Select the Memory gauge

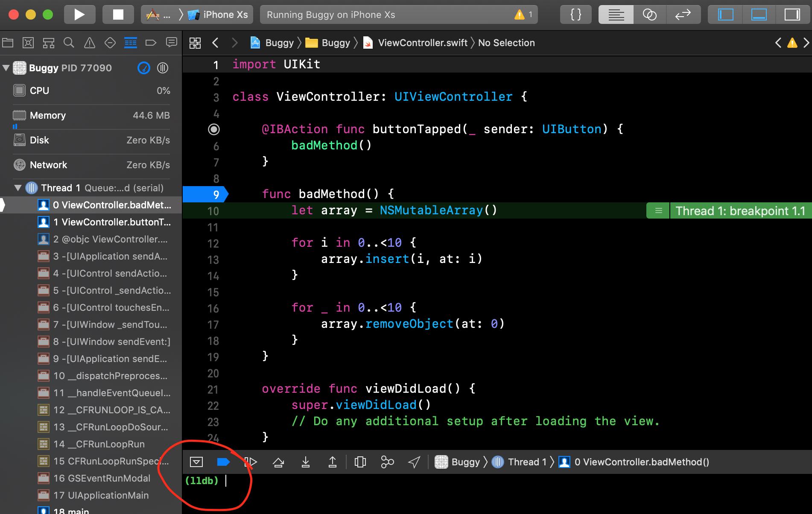(91, 115)
